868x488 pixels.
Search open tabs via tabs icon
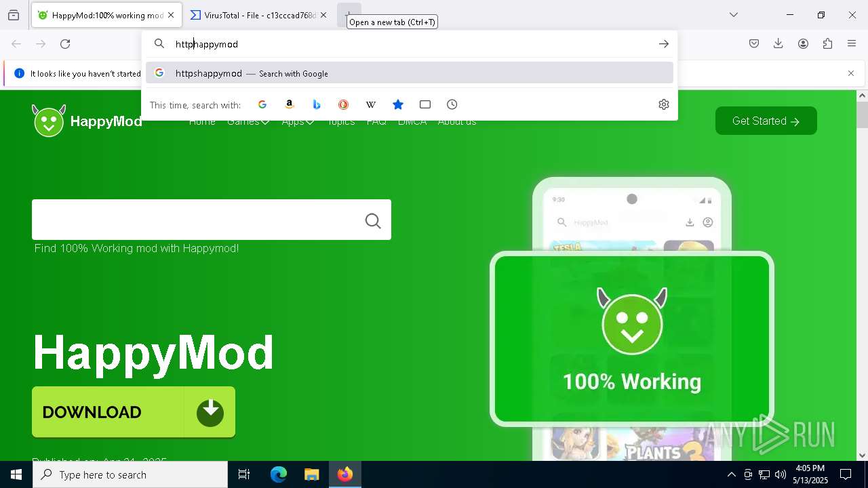[x=425, y=104]
